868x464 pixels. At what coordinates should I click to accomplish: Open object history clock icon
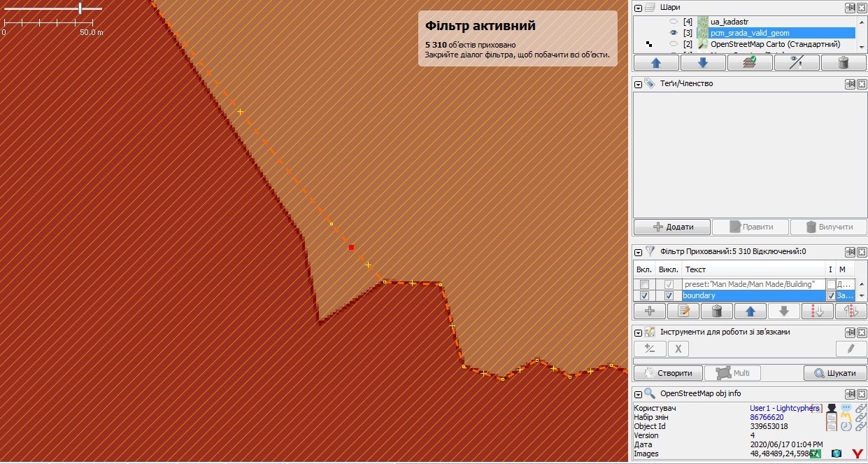[846, 426]
